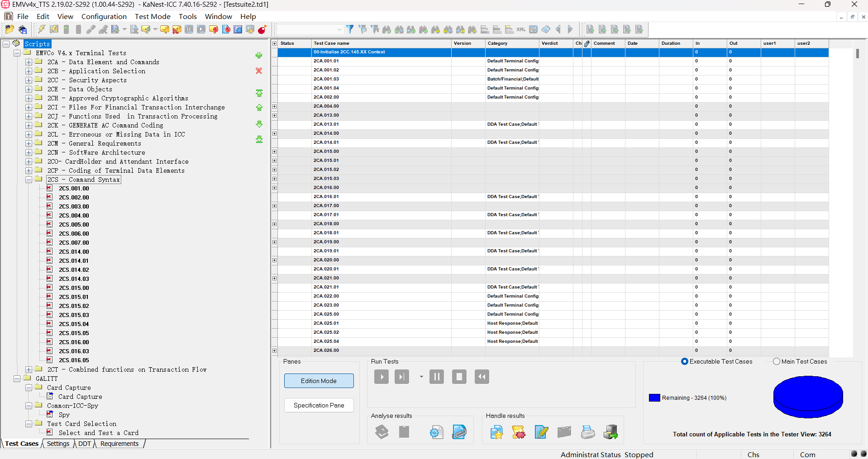868x459 pixels.
Task: Click the archive cabinet export icon
Action: pos(610,432)
